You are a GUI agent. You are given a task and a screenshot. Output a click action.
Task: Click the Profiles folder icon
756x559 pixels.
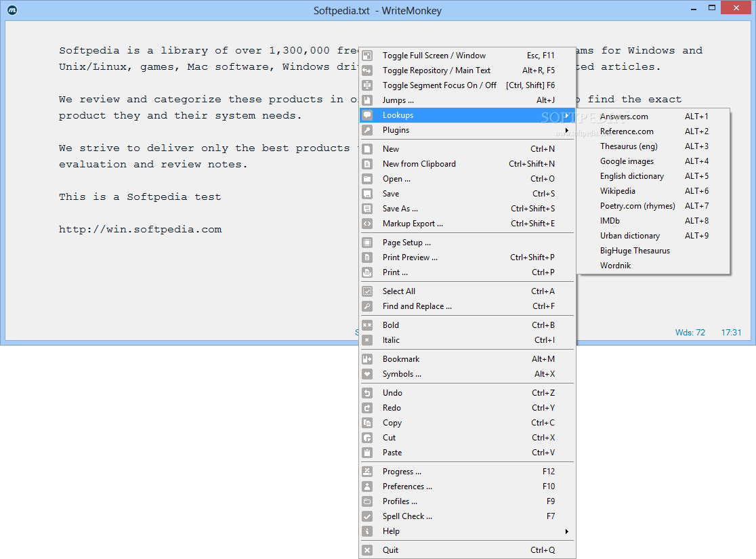(x=367, y=501)
